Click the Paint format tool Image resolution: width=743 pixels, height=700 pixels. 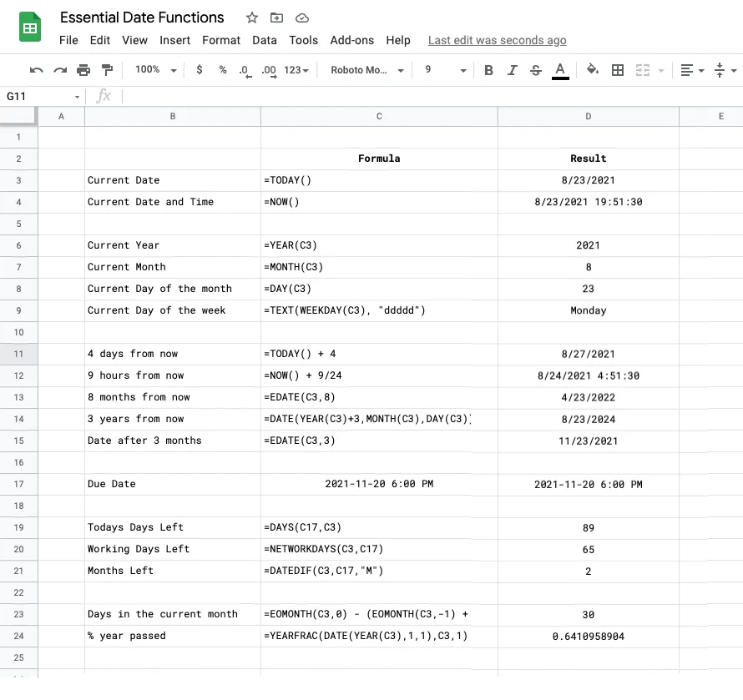click(108, 70)
